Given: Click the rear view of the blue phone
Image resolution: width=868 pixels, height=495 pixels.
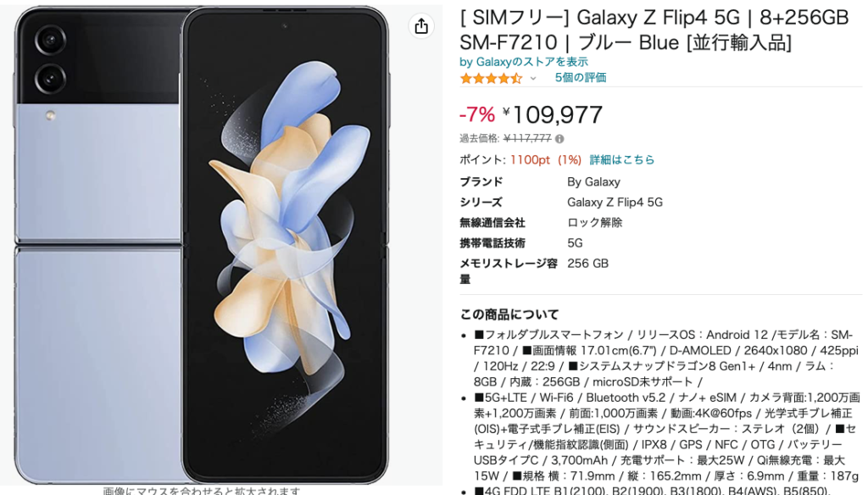Looking at the screenshot, I should coord(98,246).
